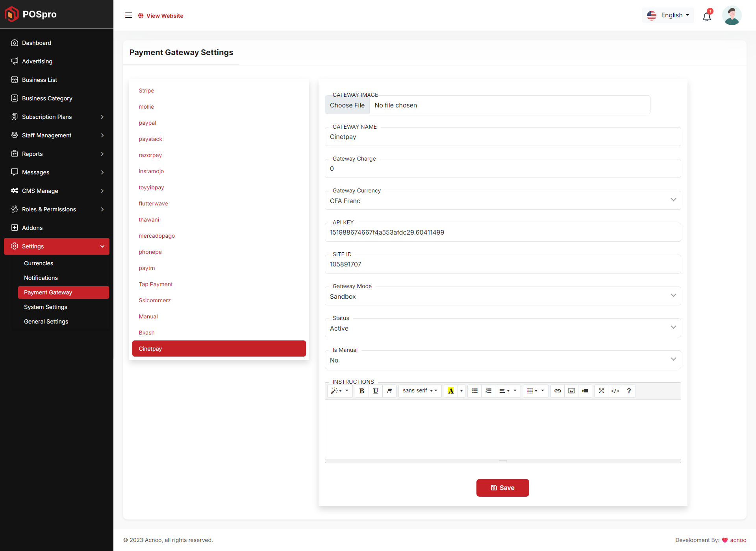Insert a picture into the instructions field
The width and height of the screenshot is (756, 551).
tap(571, 391)
